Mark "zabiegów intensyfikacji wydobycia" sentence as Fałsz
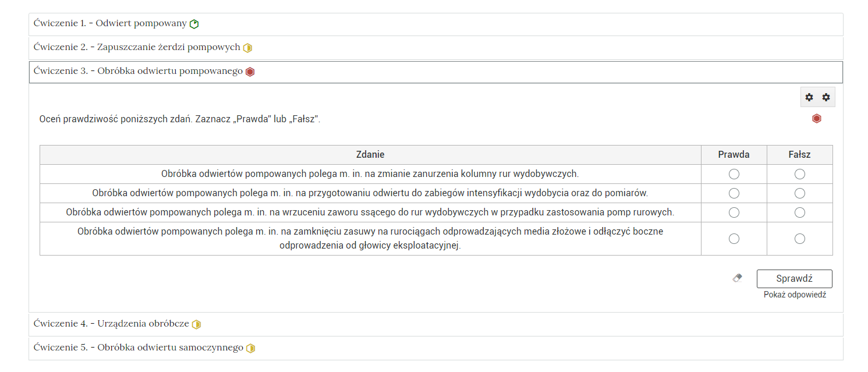Image resolution: width=868 pixels, height=372 pixels. [x=799, y=193]
